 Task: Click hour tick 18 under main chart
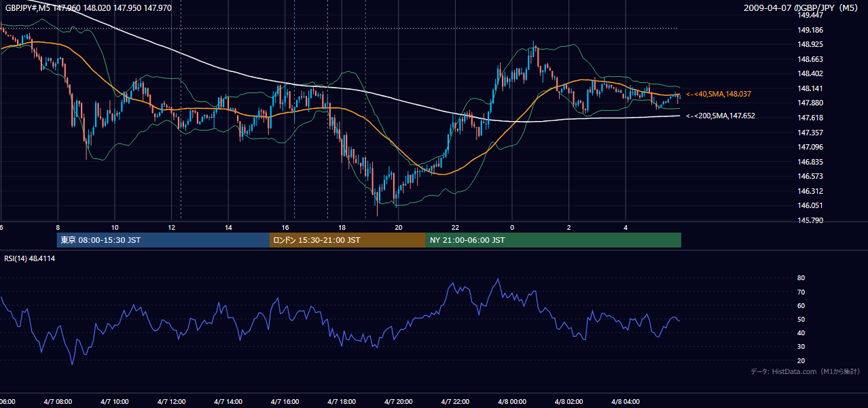click(342, 227)
